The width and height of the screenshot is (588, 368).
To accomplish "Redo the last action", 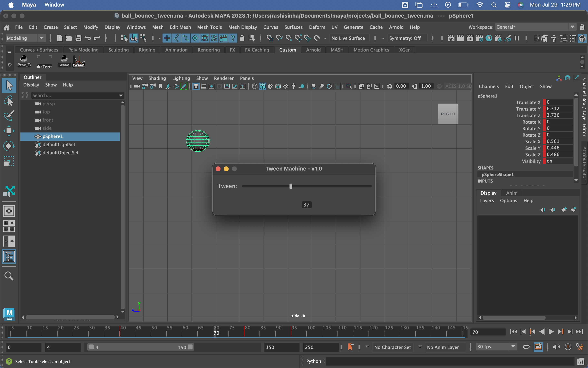I will pos(97,38).
